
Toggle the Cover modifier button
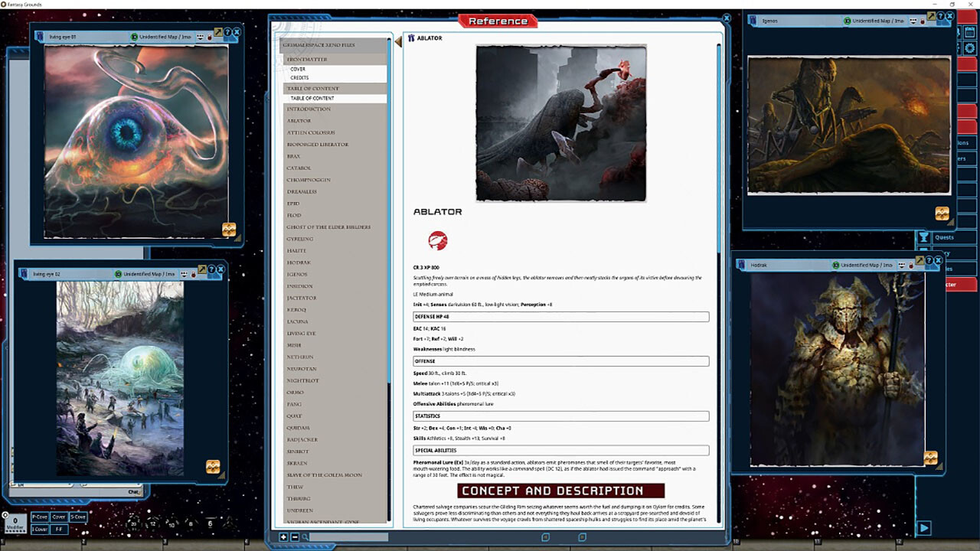[x=58, y=517]
